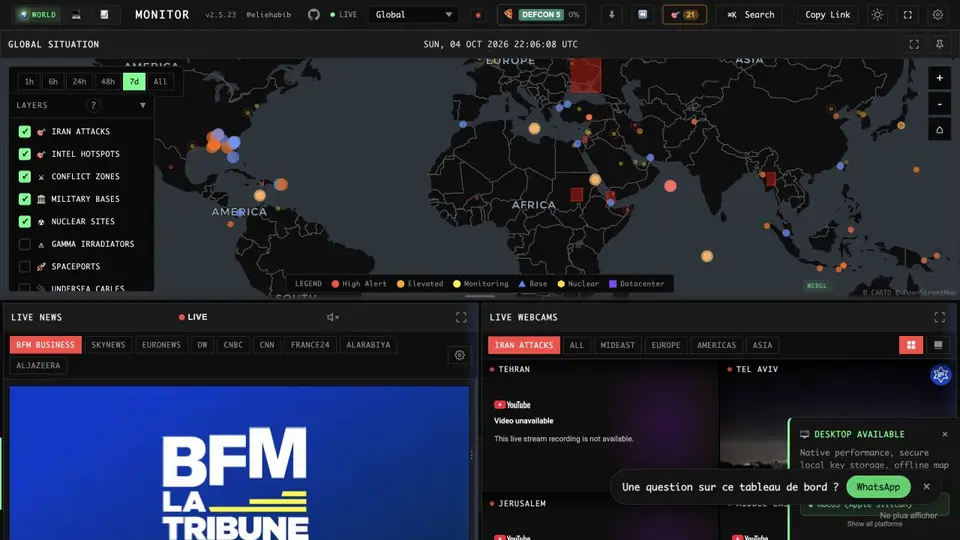Image resolution: width=960 pixels, height=540 pixels.
Task: Switch to the SKYNEWS channel
Action: point(108,345)
